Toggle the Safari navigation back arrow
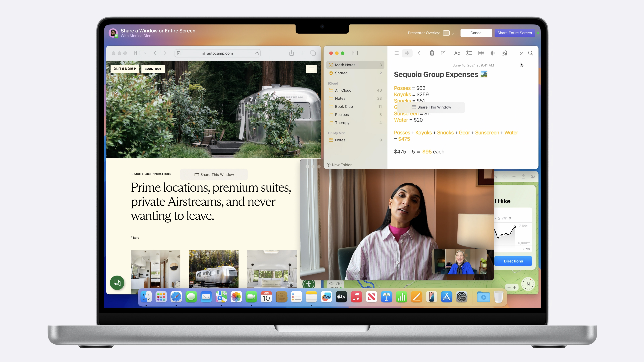 154,53
